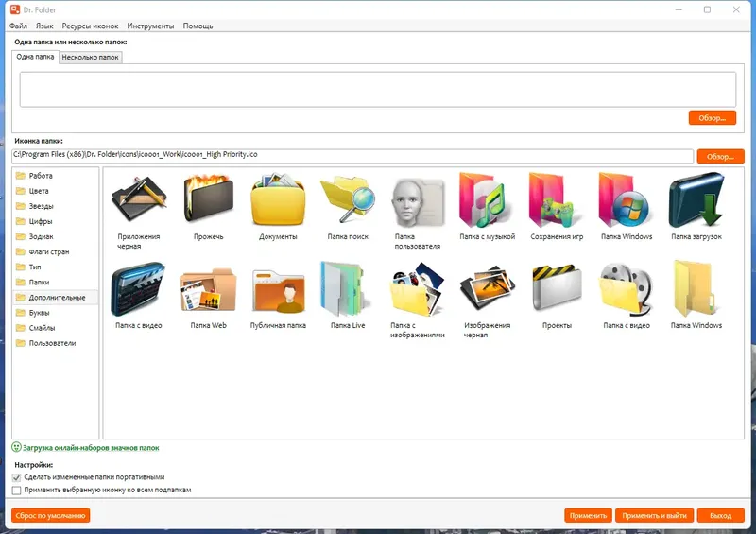Open online folder icon sets download link
This screenshot has height=534, width=756.
tap(91, 448)
